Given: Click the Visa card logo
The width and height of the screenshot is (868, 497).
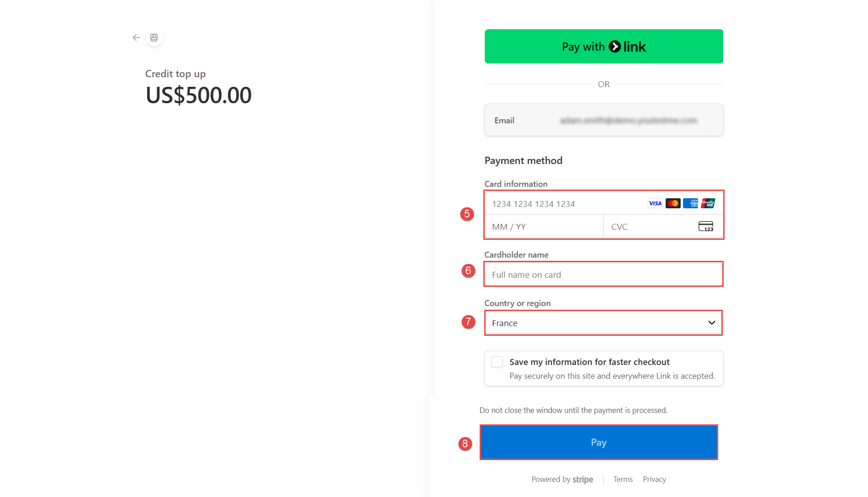Looking at the screenshot, I should [x=655, y=203].
